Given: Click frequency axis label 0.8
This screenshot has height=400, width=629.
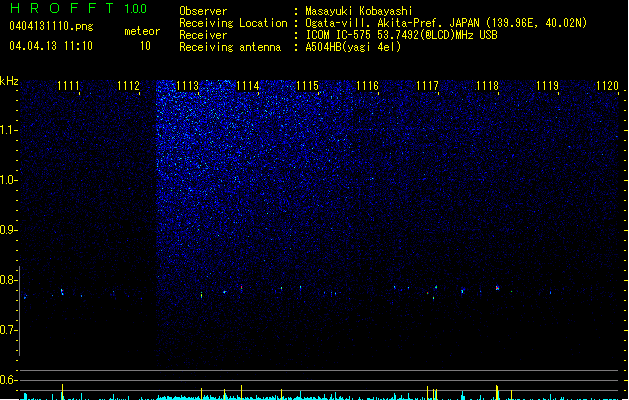Looking at the screenshot, I should [7, 280].
